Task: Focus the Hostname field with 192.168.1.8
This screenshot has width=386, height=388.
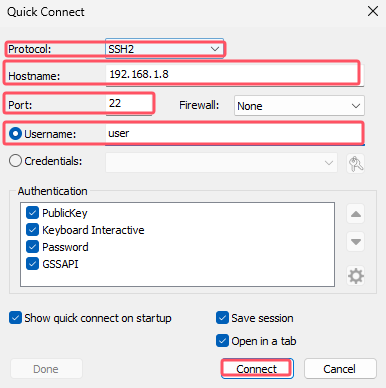Action: [x=235, y=75]
